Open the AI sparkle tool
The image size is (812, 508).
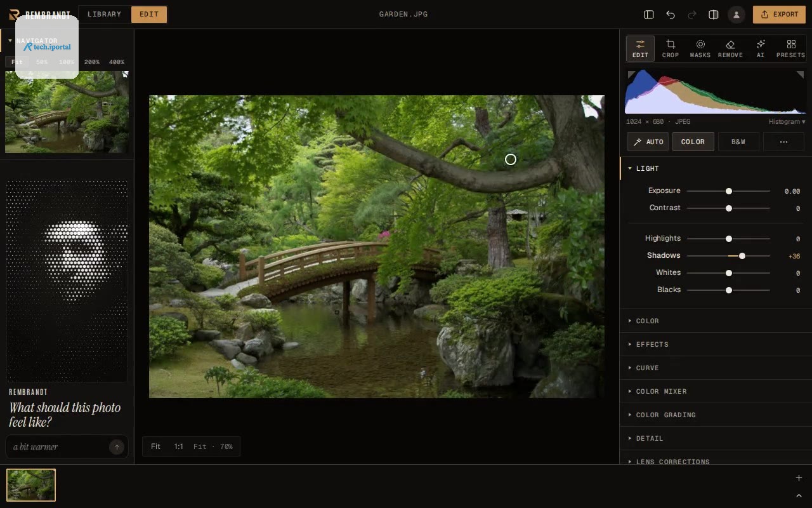pos(761,48)
